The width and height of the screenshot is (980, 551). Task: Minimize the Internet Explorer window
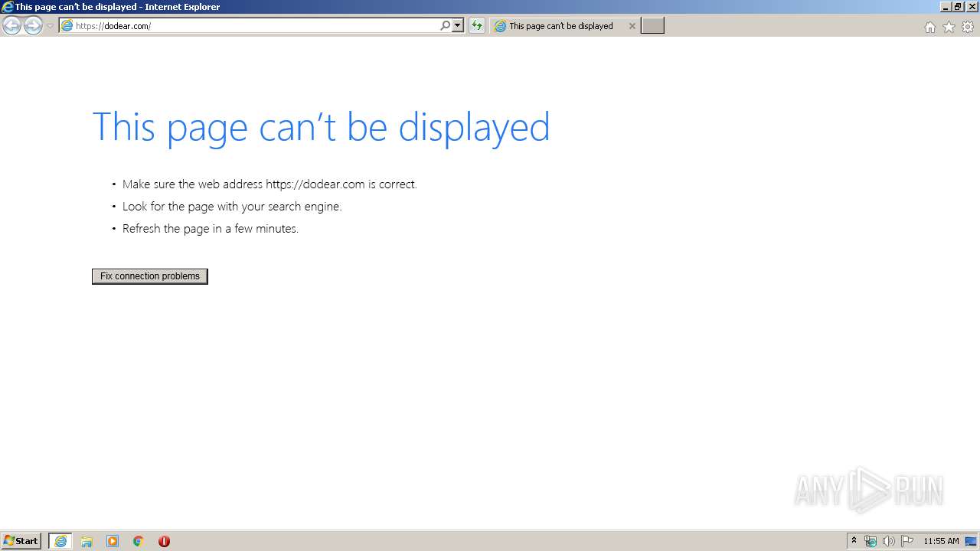click(946, 7)
